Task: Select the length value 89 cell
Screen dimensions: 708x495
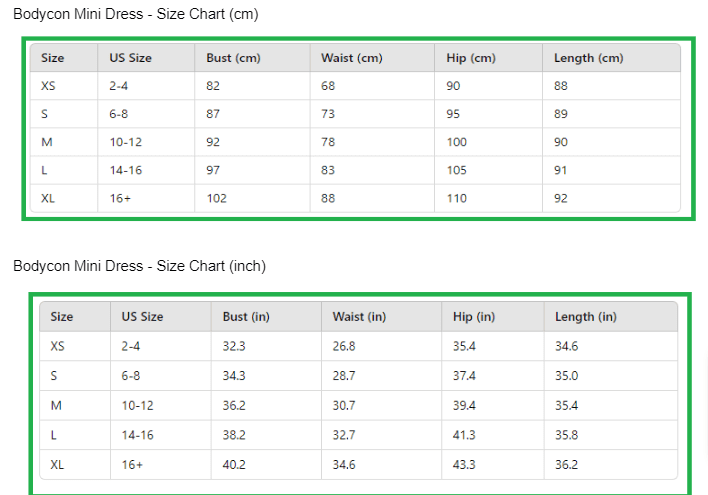Action: click(561, 114)
